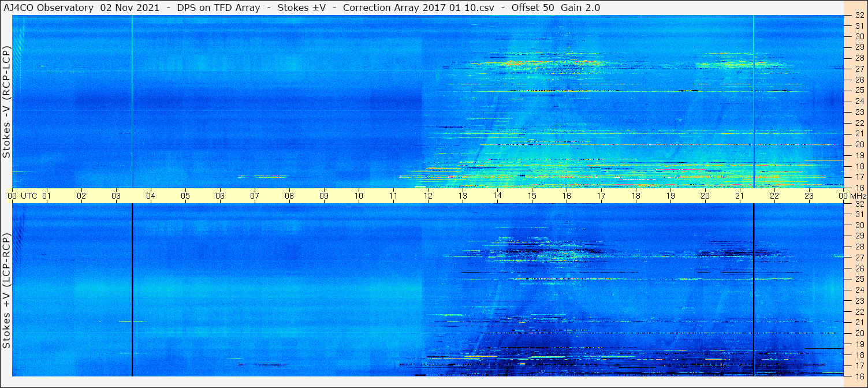Click the 18 hour tick on UTC axis
Screen dimensions: 868x388
[636, 196]
